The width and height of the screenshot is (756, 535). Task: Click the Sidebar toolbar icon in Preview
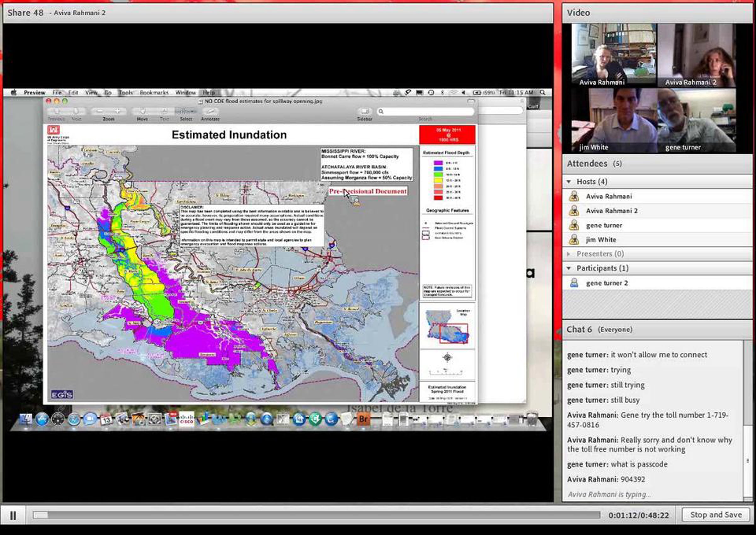click(x=364, y=112)
